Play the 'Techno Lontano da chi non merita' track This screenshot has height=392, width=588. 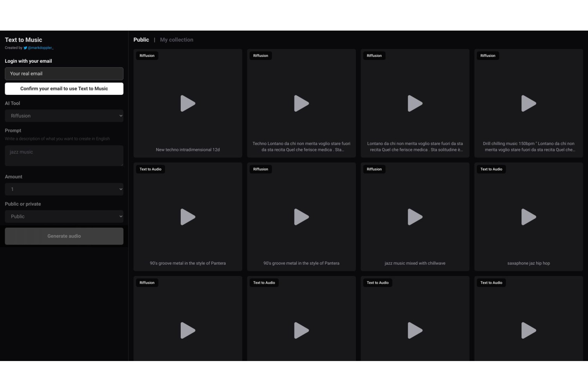[x=301, y=103]
